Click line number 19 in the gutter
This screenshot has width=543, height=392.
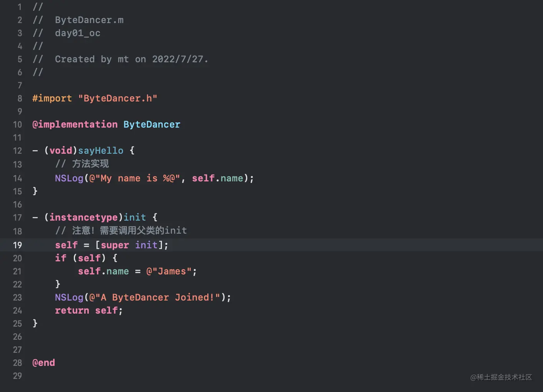[17, 245]
